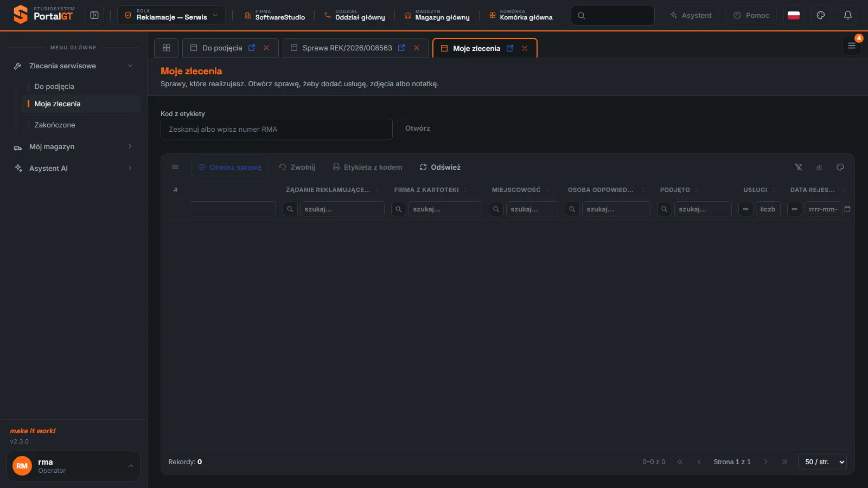
Task: Clear filters with the funnel icon
Action: click(x=799, y=167)
